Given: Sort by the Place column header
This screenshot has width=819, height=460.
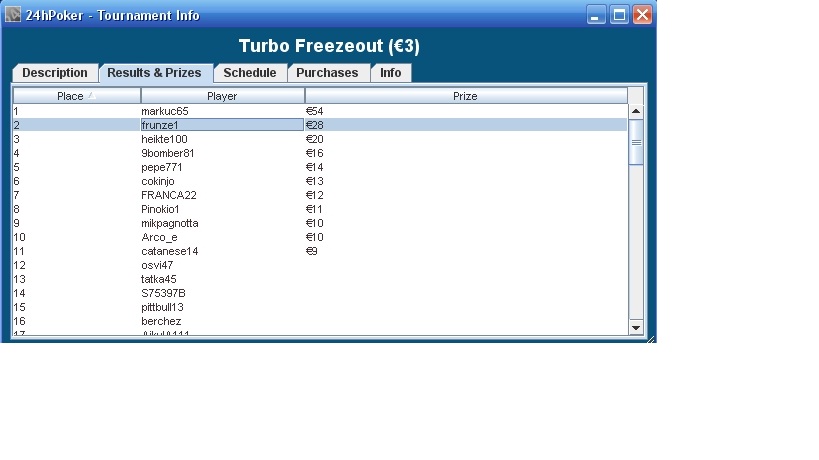Looking at the screenshot, I should pyautogui.click(x=77, y=96).
